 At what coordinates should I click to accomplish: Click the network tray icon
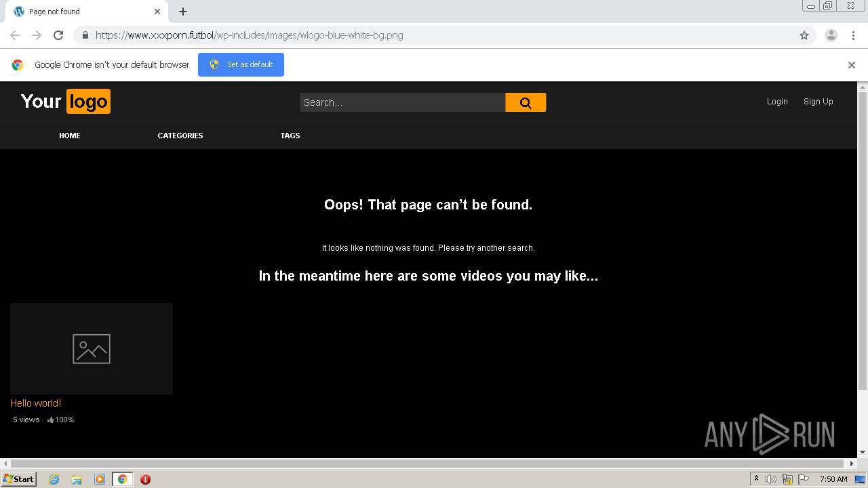[x=787, y=479]
